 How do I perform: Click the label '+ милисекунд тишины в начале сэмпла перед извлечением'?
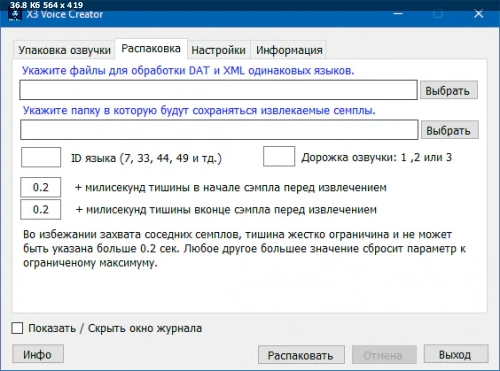tap(231, 188)
